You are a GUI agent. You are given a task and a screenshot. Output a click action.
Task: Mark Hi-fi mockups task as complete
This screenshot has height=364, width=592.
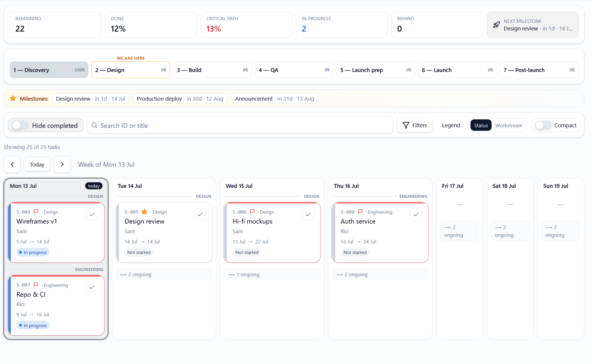[308, 214]
